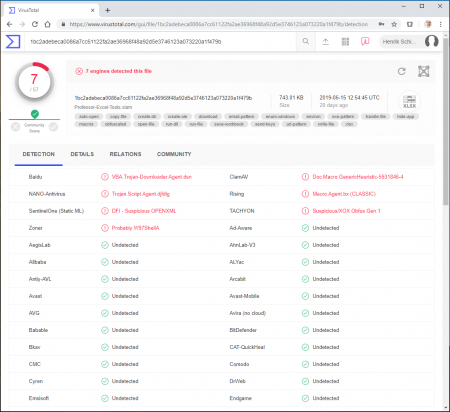Click the file size 743.81 KB

291,98
